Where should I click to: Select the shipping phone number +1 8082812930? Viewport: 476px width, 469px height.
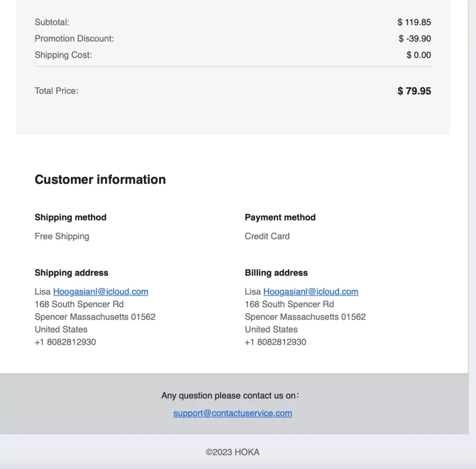click(x=65, y=342)
